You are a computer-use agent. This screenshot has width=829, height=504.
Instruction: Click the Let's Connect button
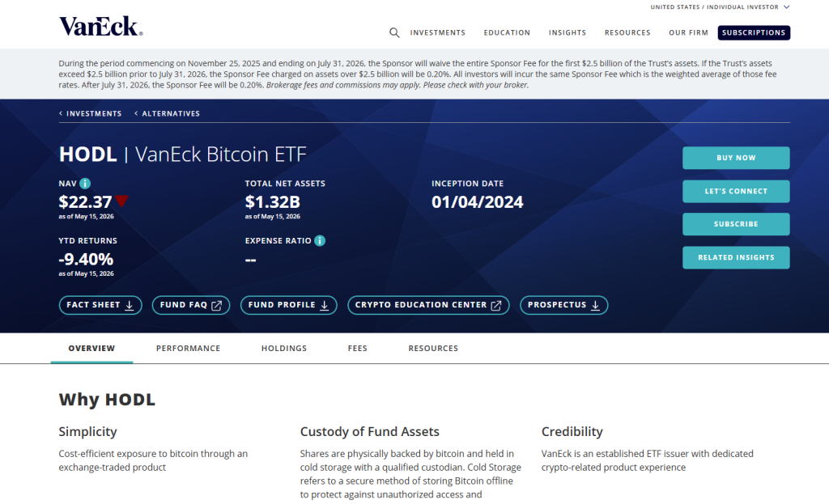[736, 191]
